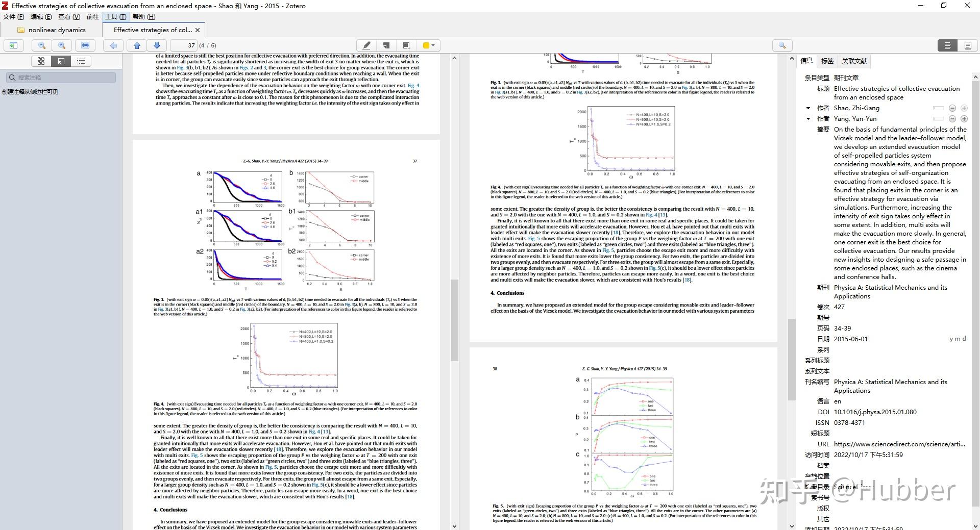Select the highlight text tool
Viewport: 980px width, 530px height.
click(x=366, y=45)
